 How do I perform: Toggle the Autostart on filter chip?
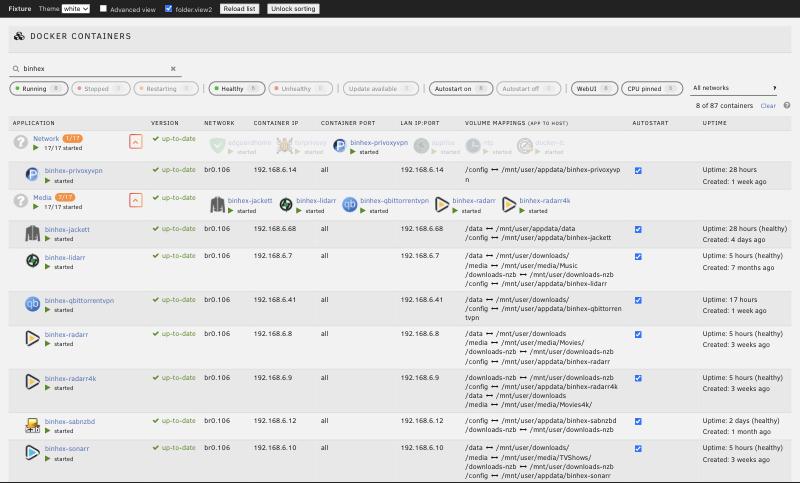461,88
